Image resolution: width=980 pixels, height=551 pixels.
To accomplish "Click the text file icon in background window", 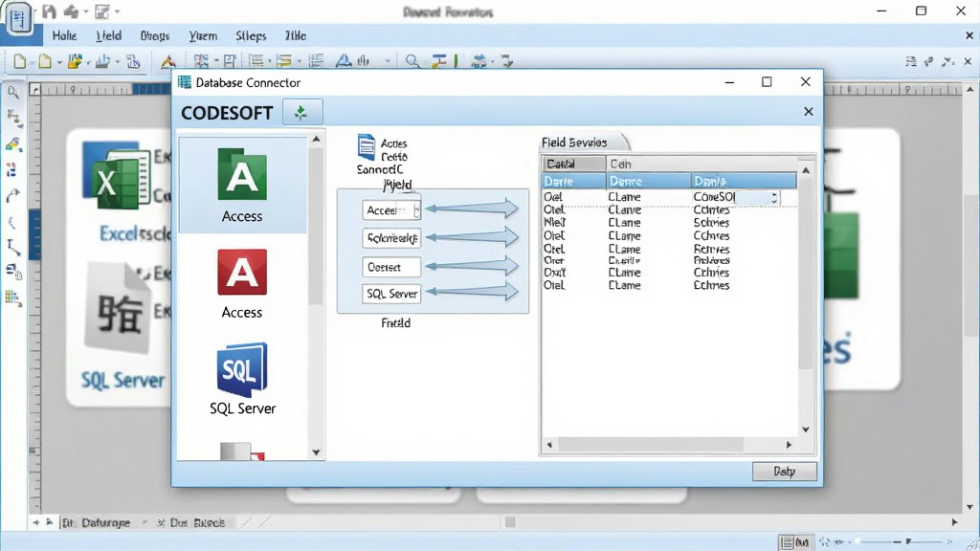I will tap(119, 309).
